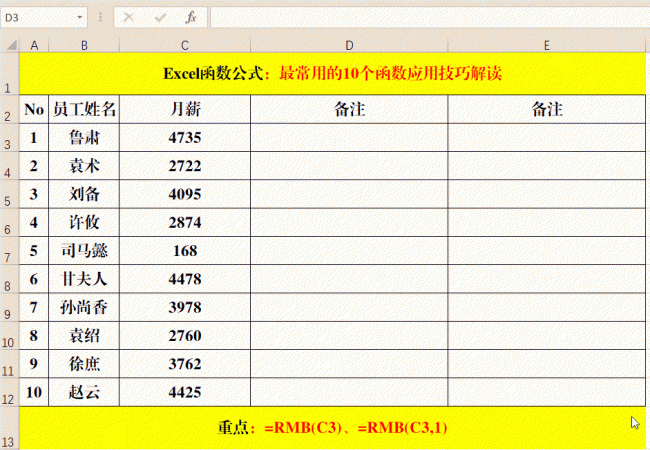Select row 3 header

pyautogui.click(x=8, y=138)
